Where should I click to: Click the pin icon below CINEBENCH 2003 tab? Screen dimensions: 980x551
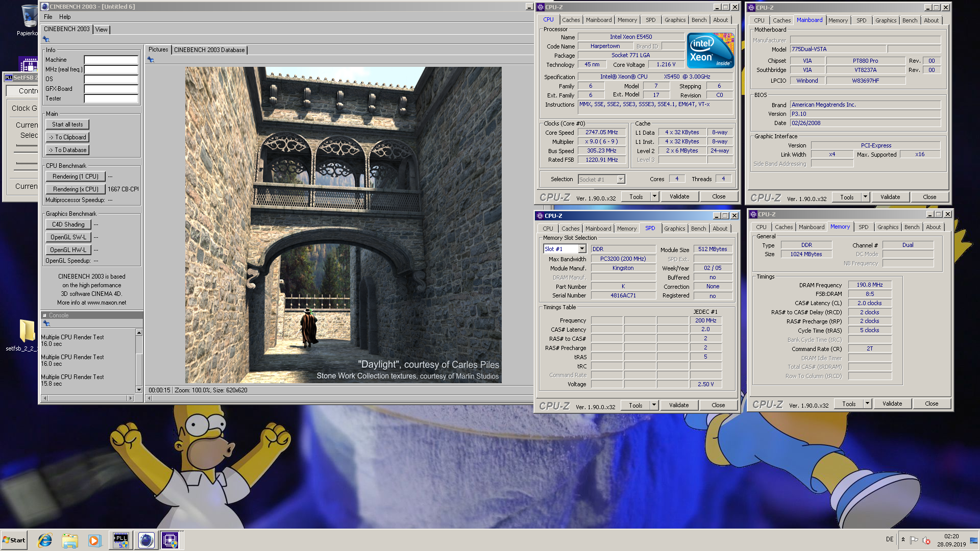(46, 39)
